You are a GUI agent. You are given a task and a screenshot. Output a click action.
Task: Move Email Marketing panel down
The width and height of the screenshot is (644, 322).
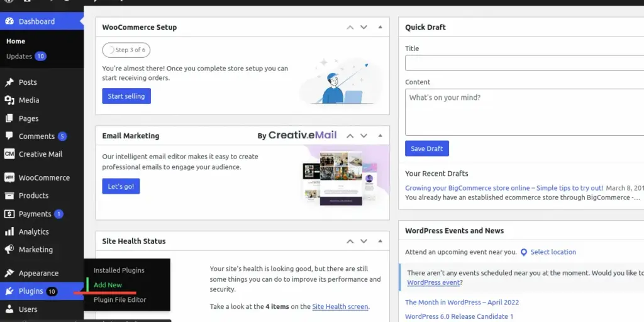364,136
